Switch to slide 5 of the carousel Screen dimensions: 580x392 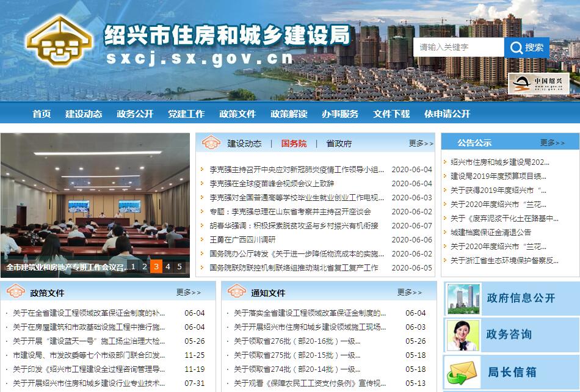coord(179,266)
